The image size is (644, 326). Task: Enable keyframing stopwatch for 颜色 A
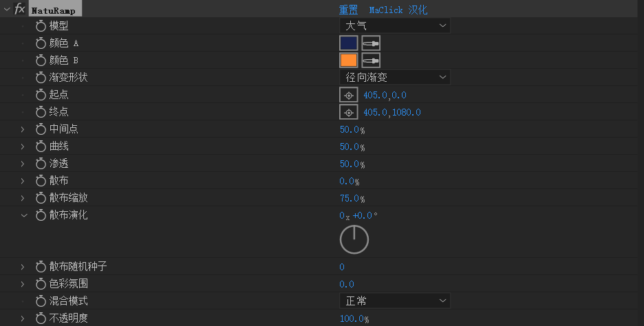[41, 43]
